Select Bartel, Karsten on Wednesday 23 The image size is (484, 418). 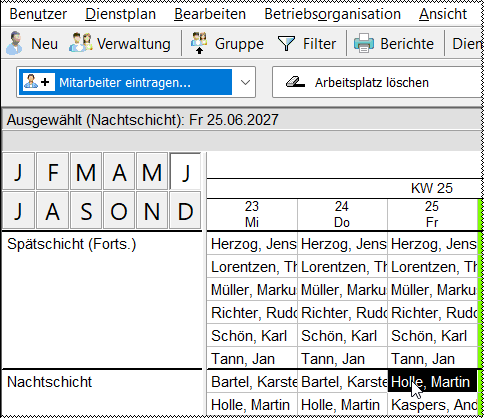tap(252, 382)
